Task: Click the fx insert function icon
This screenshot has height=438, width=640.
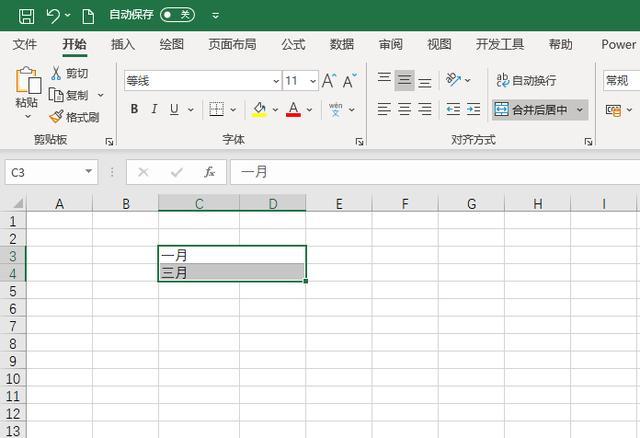Action: click(209, 172)
